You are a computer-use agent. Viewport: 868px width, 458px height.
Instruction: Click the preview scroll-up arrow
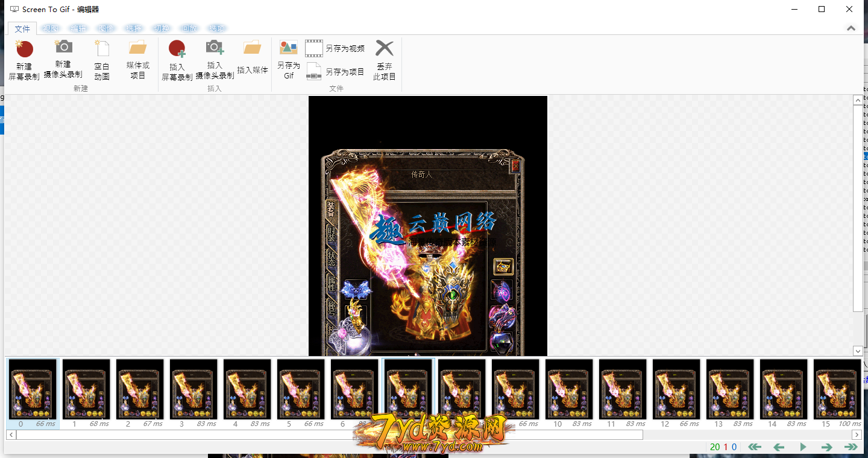tap(858, 100)
